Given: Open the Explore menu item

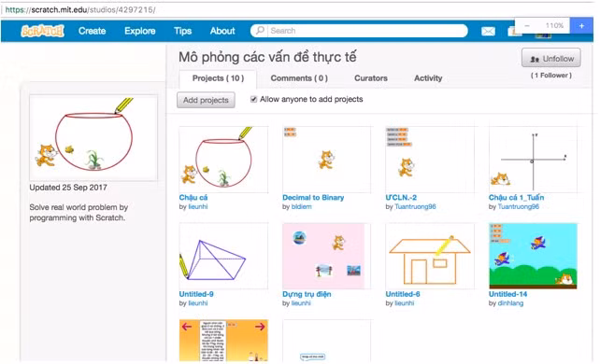Looking at the screenshot, I should tap(139, 31).
